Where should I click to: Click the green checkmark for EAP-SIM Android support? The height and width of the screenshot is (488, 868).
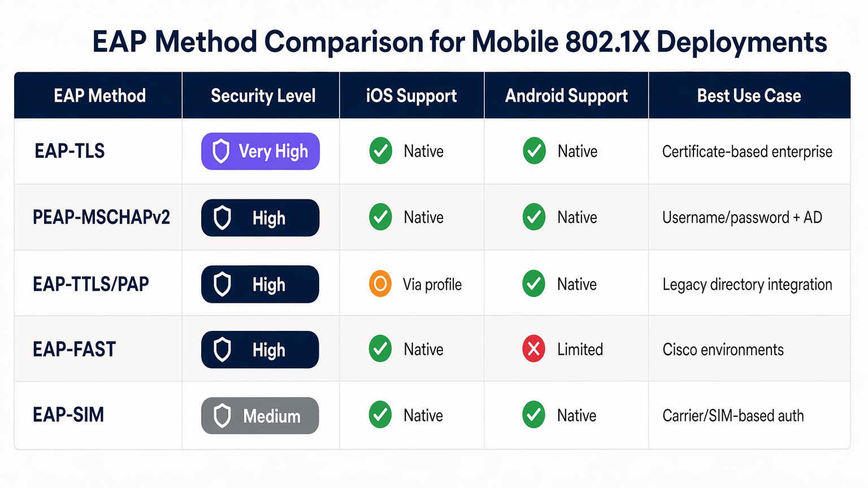[x=533, y=415]
